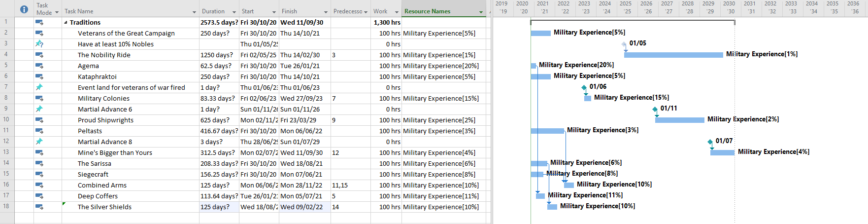
Task: Select row header number 10
Action: point(6,120)
